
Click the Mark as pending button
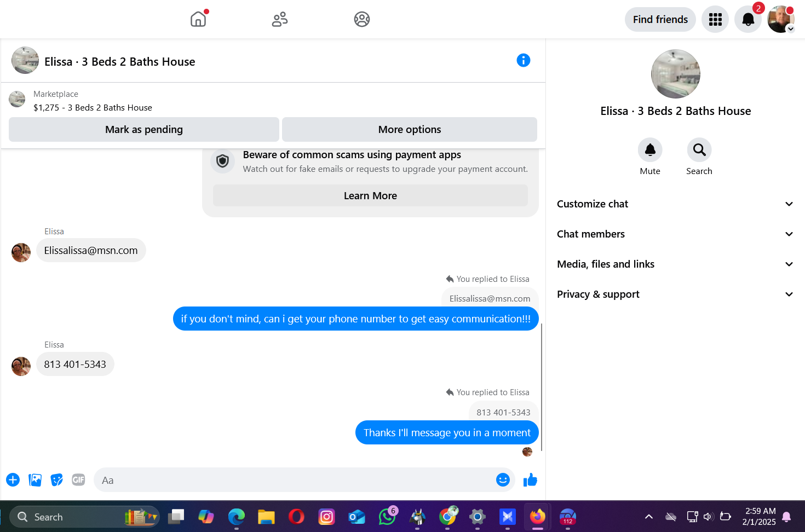point(144,130)
